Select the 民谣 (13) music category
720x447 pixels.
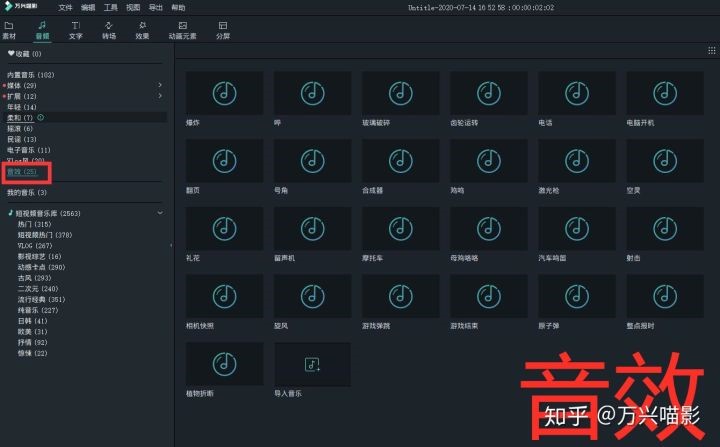[x=21, y=139]
